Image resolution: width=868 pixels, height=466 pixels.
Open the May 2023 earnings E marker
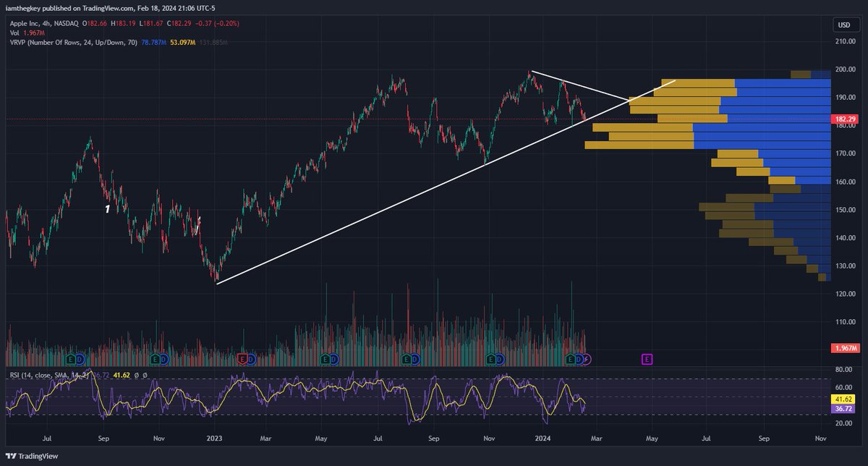point(325,359)
